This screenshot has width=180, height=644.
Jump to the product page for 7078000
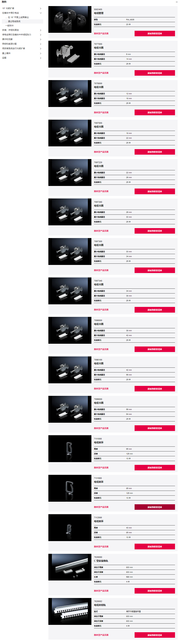[101, 112]
